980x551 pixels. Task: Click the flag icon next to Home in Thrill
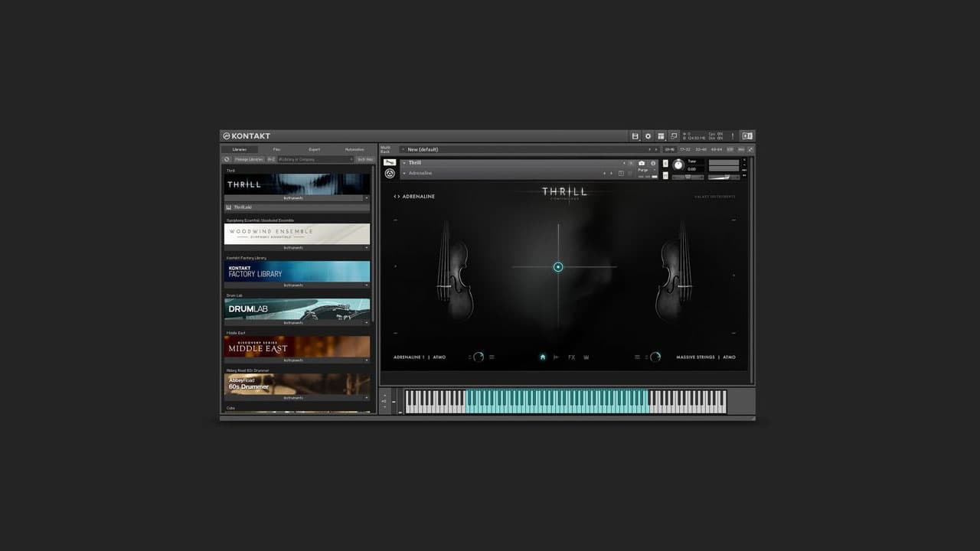click(x=557, y=357)
